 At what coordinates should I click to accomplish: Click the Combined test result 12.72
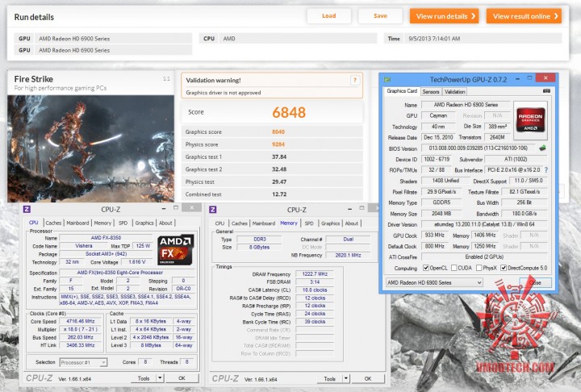pos(279,194)
